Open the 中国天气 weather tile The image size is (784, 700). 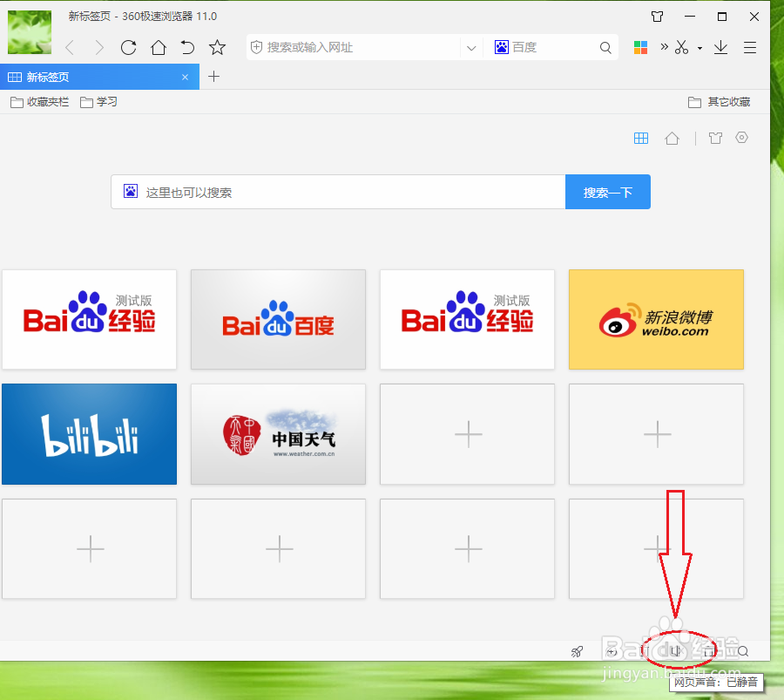point(278,434)
